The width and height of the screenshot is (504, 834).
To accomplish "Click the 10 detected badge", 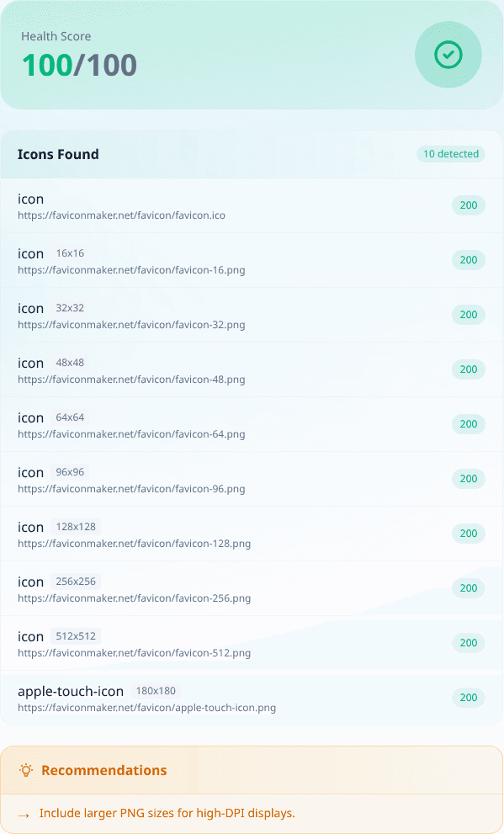I will pyautogui.click(x=451, y=154).
